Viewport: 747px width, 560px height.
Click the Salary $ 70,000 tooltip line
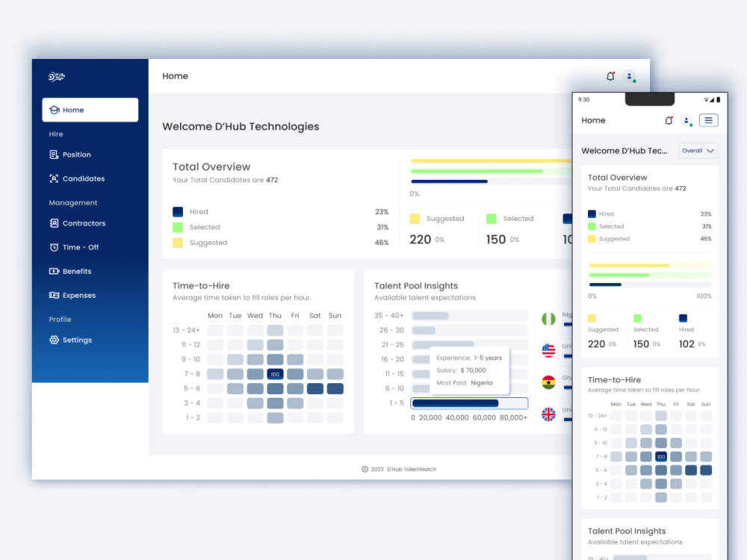(x=461, y=370)
